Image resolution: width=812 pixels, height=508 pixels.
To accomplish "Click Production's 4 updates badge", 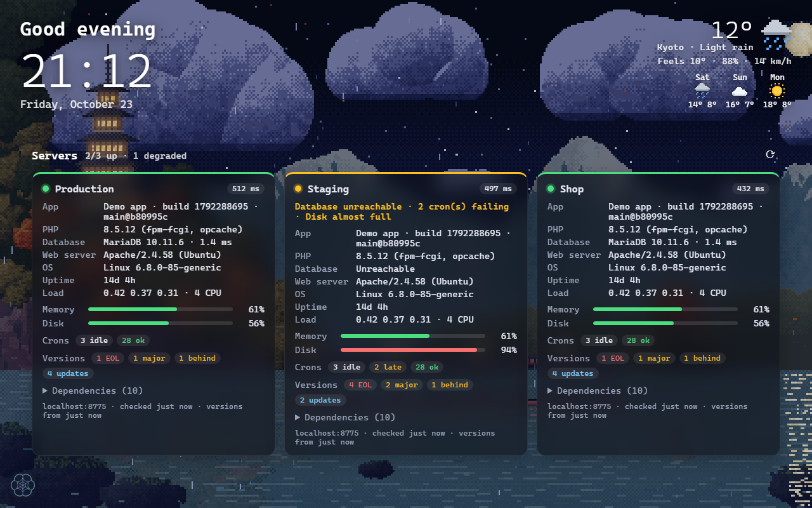I will pos(68,373).
